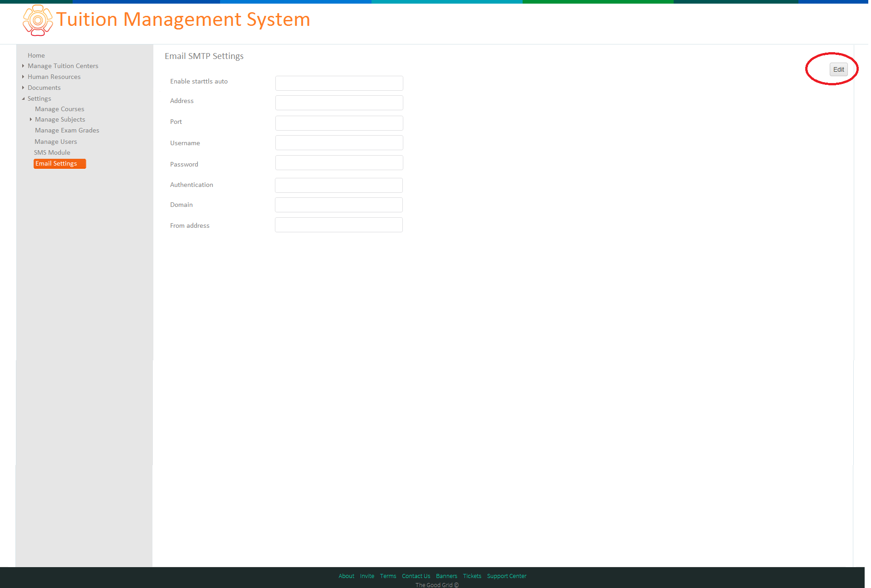Focus the Port input field
This screenshot has height=588, width=871.
click(339, 123)
